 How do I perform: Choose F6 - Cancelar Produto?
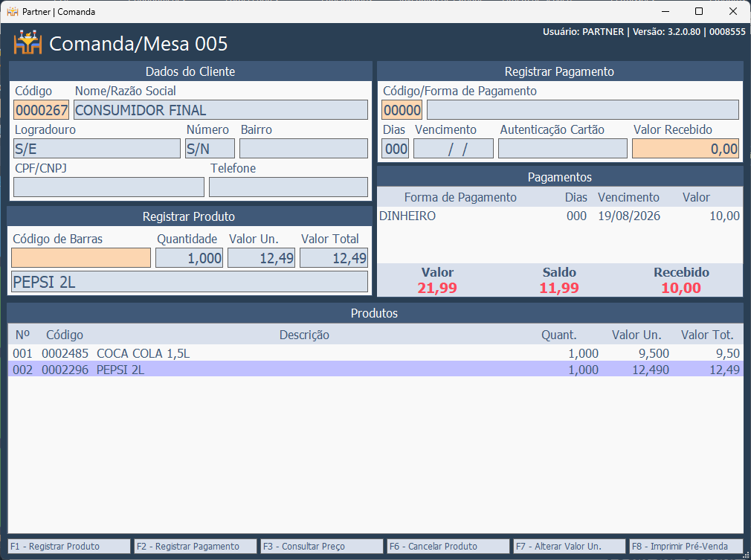[448, 546]
